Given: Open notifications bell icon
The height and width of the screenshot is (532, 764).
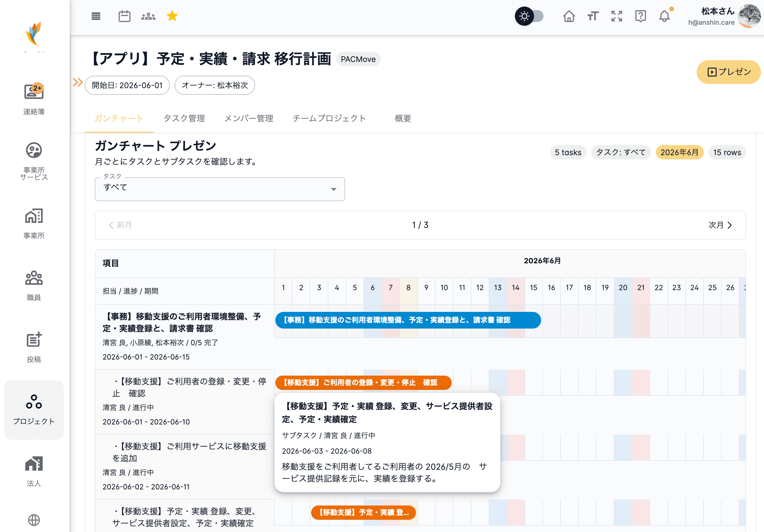Looking at the screenshot, I should click(664, 16).
